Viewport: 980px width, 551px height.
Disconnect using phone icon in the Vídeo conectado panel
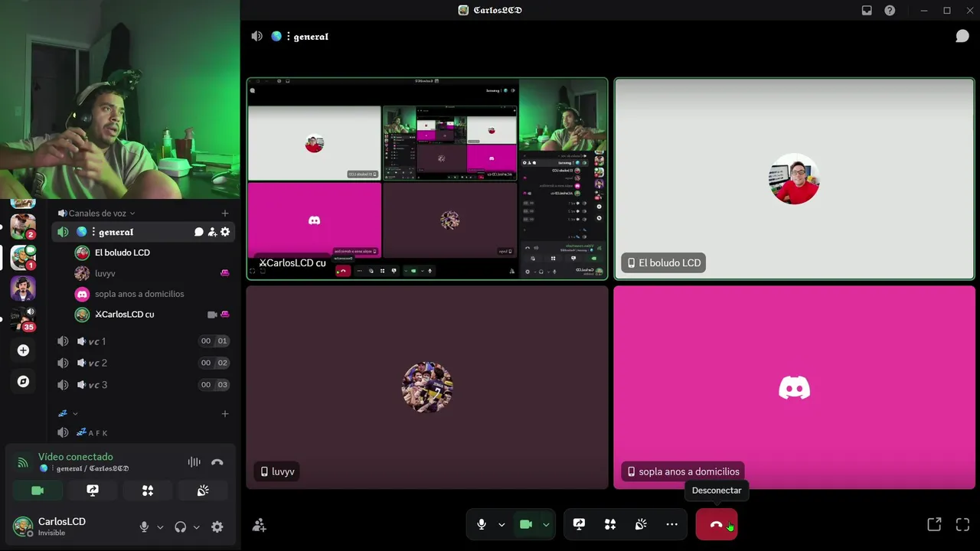click(217, 462)
